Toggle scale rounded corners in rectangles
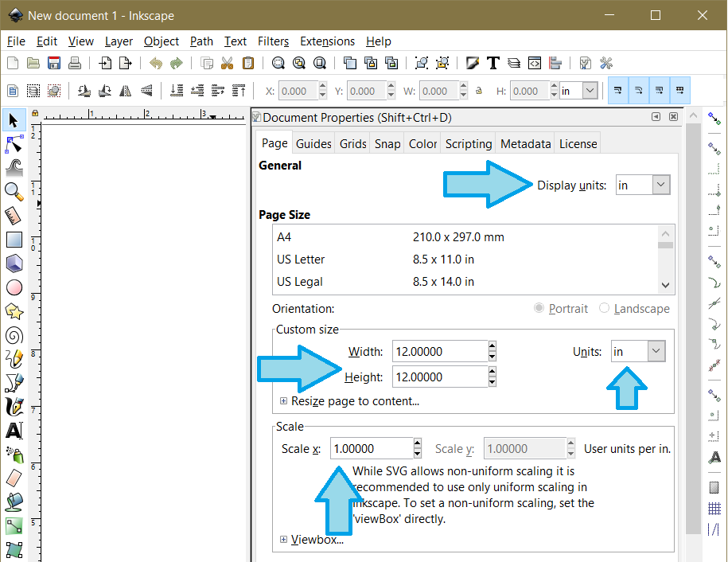Viewport: 728px width, 562px height. pyautogui.click(x=639, y=90)
